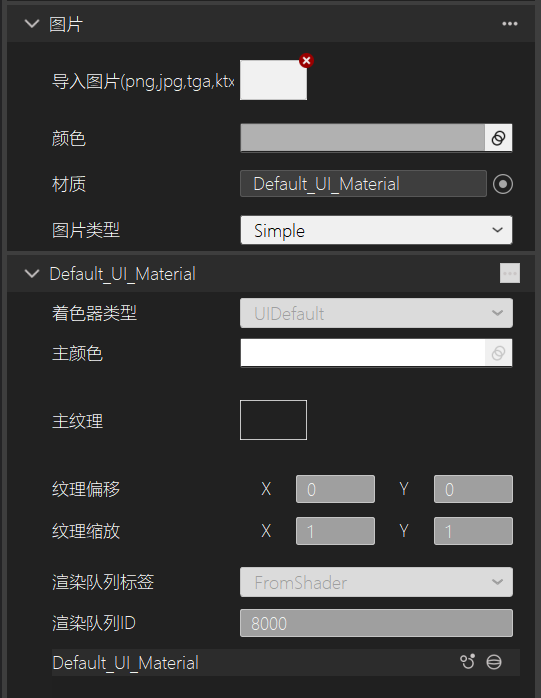Image resolution: width=541 pixels, height=698 pixels.
Task: Click the 纹理缩放 X field
Action: click(335, 531)
